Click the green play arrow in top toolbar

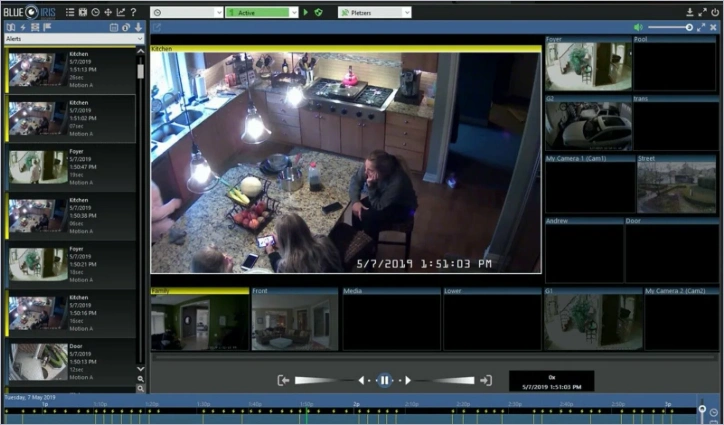tap(305, 12)
